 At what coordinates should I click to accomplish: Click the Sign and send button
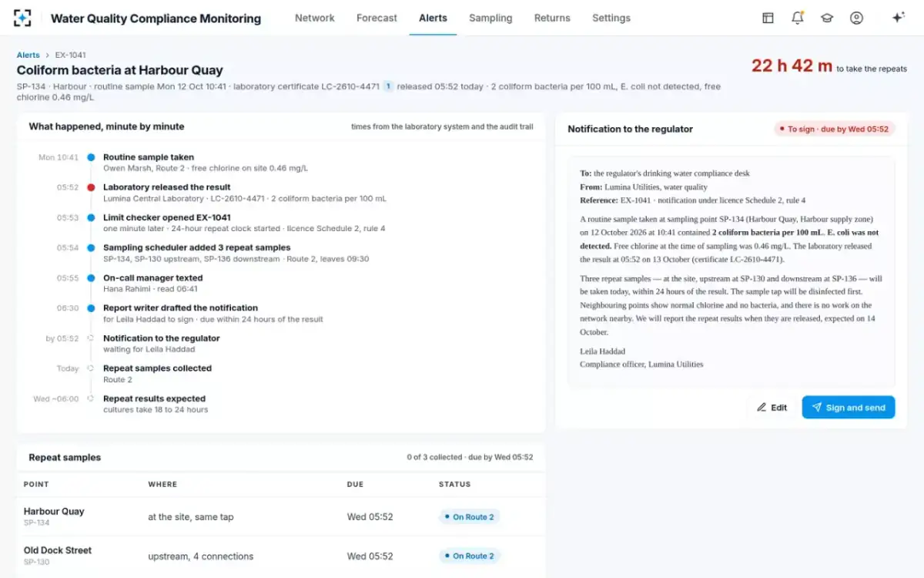849,408
